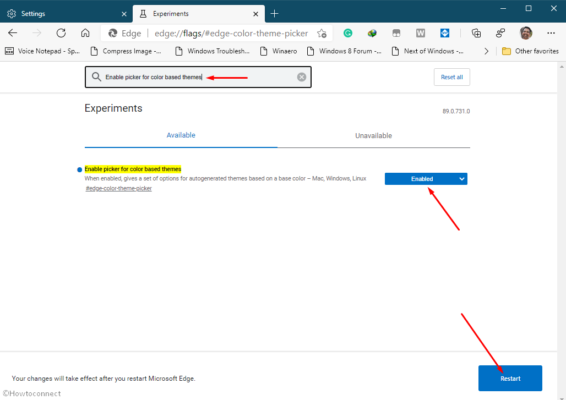Expand more favorites with chevron arrow
This screenshot has width=566, height=400.
pos(486,51)
